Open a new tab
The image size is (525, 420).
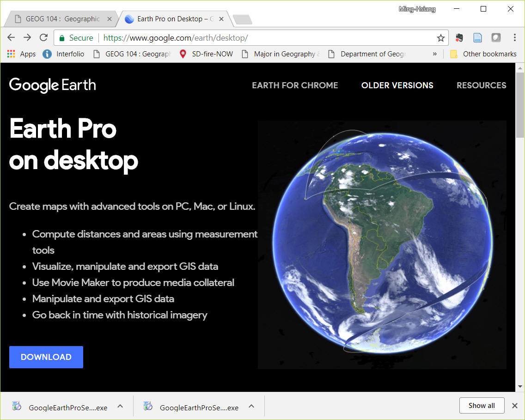click(x=243, y=19)
